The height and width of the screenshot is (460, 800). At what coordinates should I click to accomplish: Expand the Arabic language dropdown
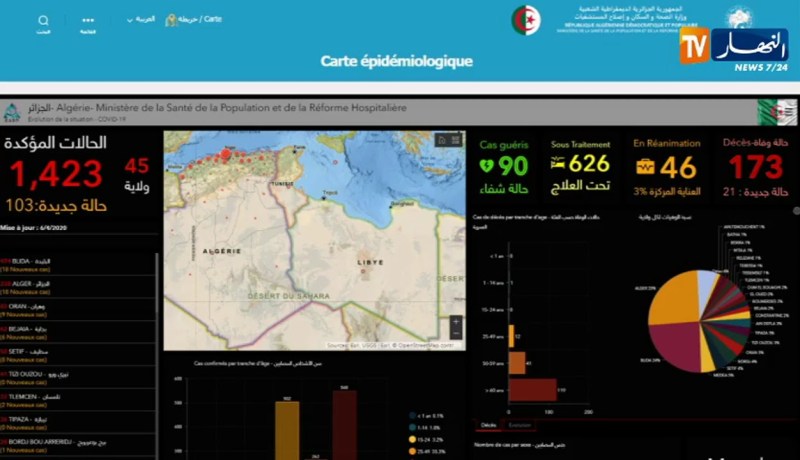point(141,19)
